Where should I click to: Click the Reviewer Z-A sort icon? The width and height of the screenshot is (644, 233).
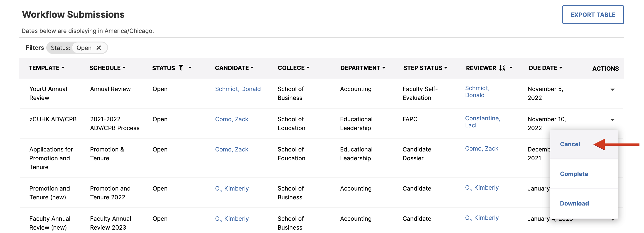click(x=502, y=68)
